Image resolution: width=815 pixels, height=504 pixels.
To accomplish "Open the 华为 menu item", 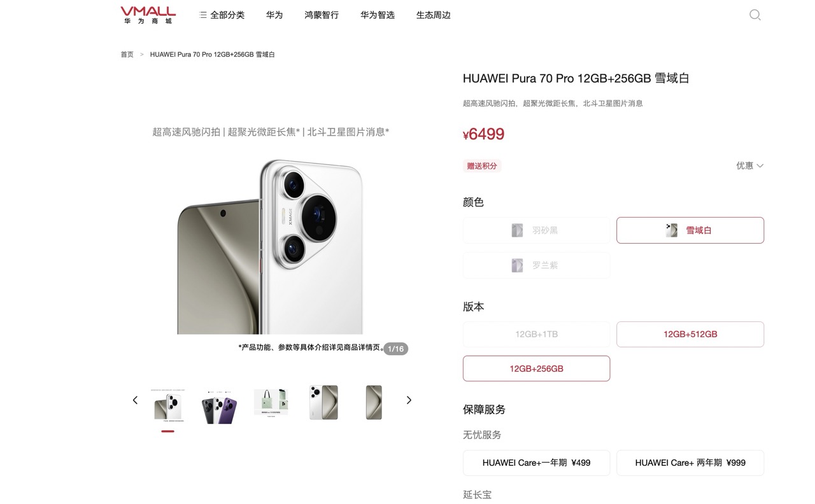I will [x=274, y=15].
